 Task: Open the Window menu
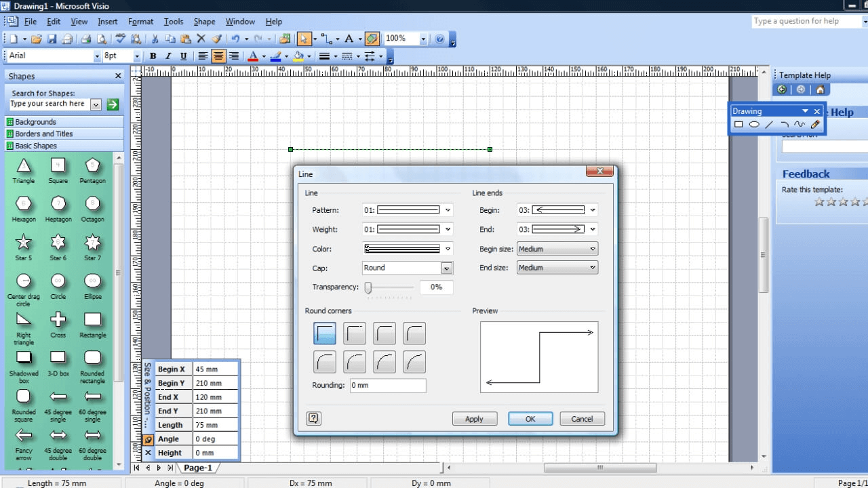[240, 22]
